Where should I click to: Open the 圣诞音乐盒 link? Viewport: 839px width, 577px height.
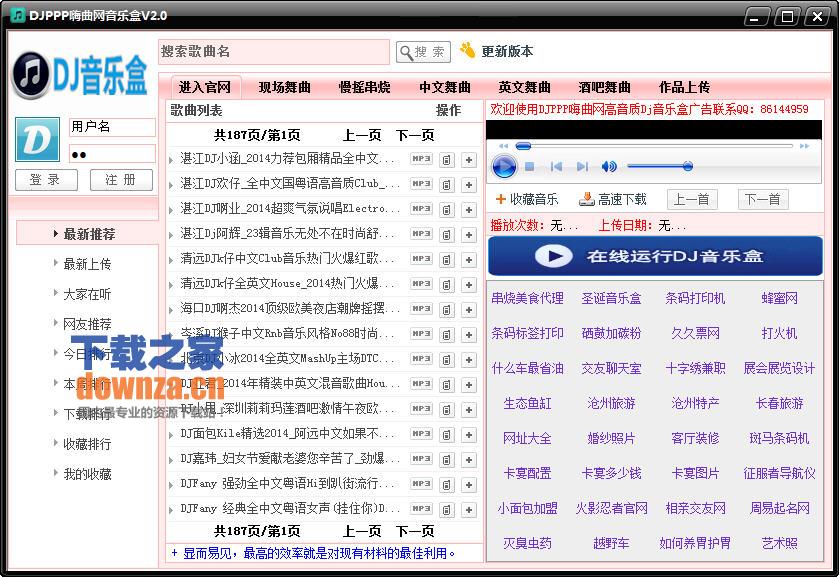611,298
